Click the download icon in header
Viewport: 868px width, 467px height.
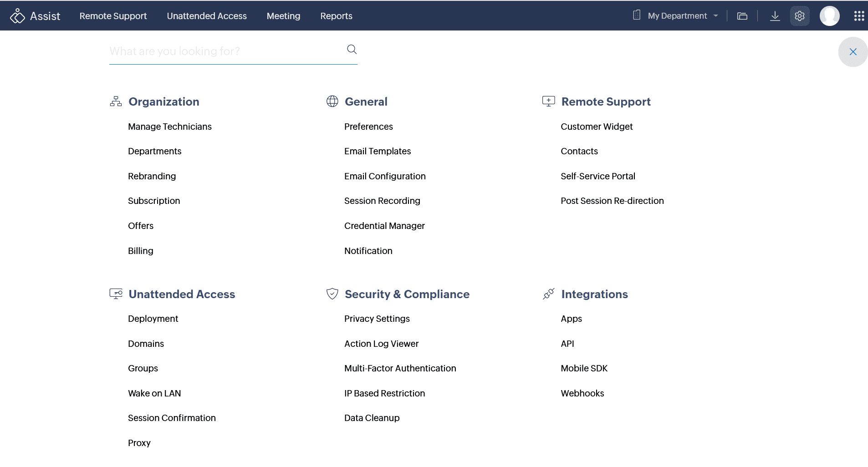pyautogui.click(x=775, y=16)
